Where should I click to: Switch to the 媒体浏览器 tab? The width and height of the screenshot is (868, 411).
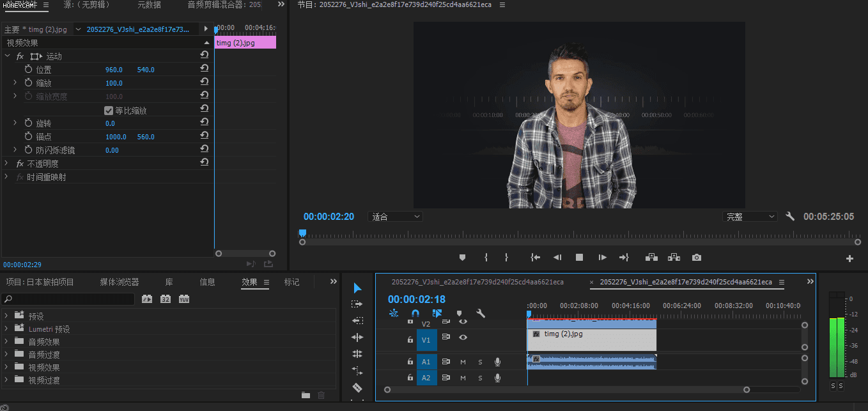pos(119,282)
